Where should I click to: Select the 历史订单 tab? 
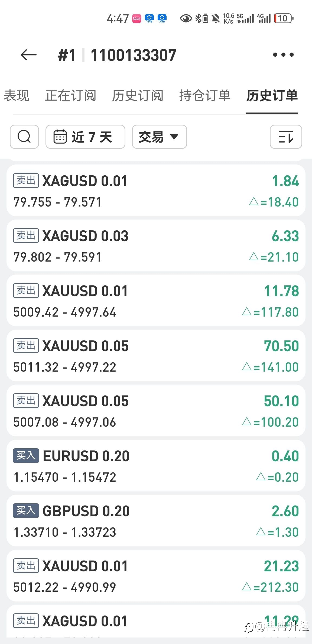click(x=272, y=96)
